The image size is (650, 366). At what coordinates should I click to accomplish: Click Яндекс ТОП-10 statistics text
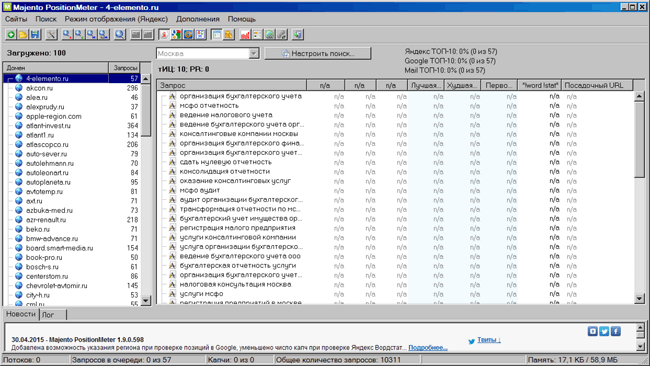[451, 51]
